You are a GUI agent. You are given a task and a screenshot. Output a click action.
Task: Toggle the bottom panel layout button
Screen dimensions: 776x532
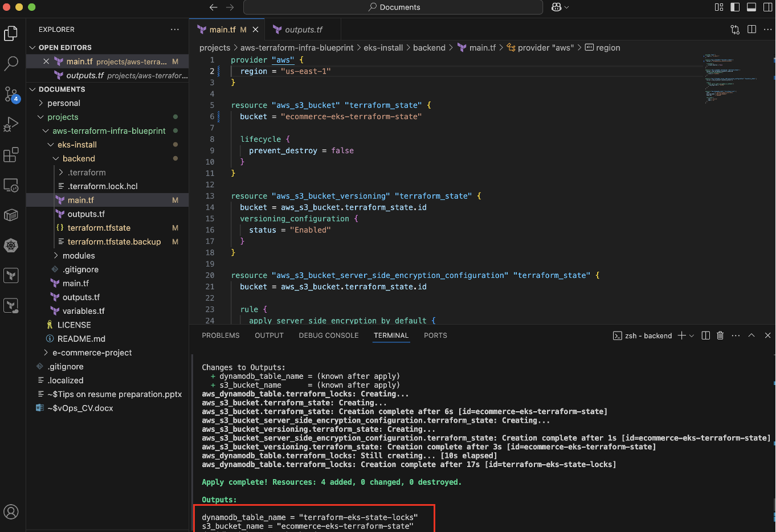click(x=752, y=7)
